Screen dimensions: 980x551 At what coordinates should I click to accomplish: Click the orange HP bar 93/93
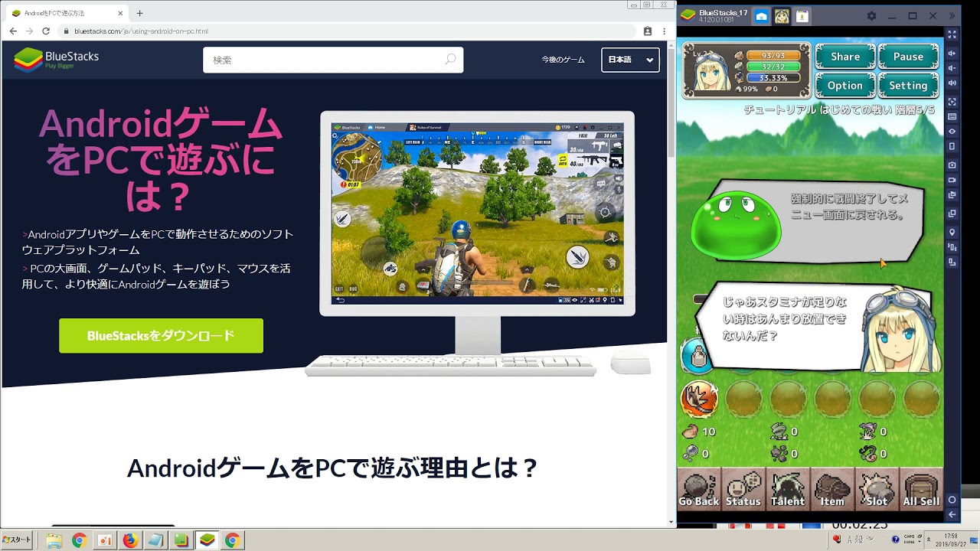point(773,56)
